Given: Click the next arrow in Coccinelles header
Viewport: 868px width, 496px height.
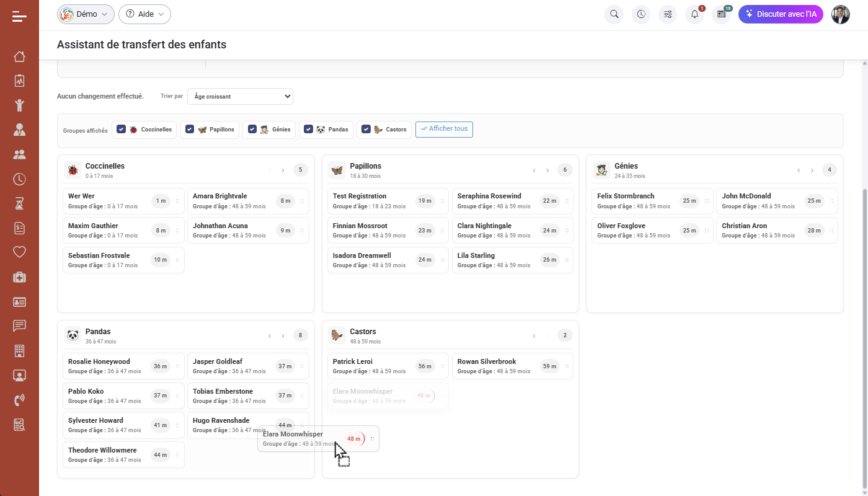Looking at the screenshot, I should tap(283, 170).
